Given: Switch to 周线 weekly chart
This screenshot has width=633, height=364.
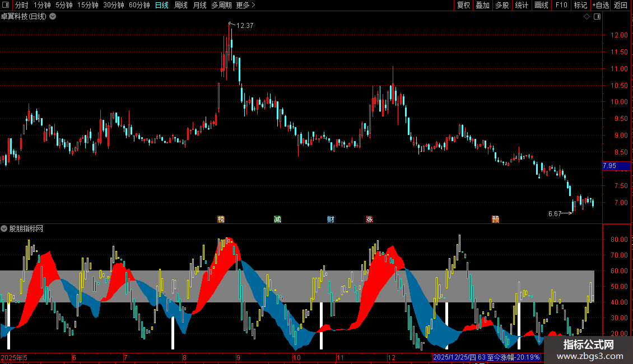Looking at the screenshot, I should pyautogui.click(x=180, y=5).
